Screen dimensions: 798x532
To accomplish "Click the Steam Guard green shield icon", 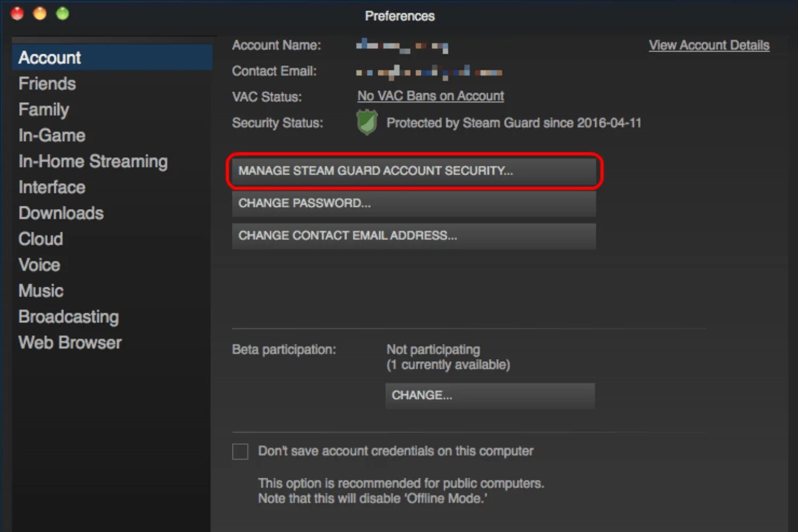I will (367, 122).
